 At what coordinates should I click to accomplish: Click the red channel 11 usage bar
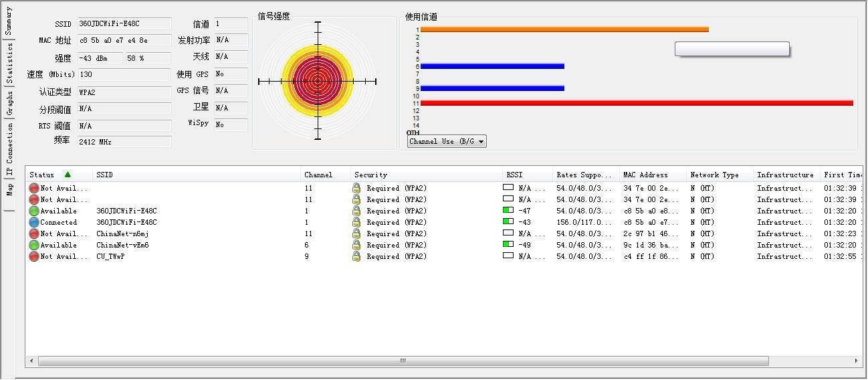[635, 103]
